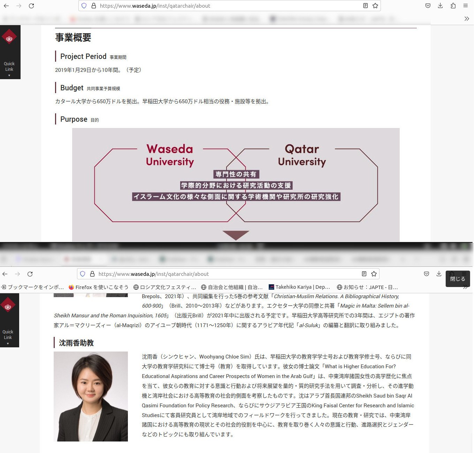Open ロシア文化フェスティ… bookmark

tap(165, 287)
